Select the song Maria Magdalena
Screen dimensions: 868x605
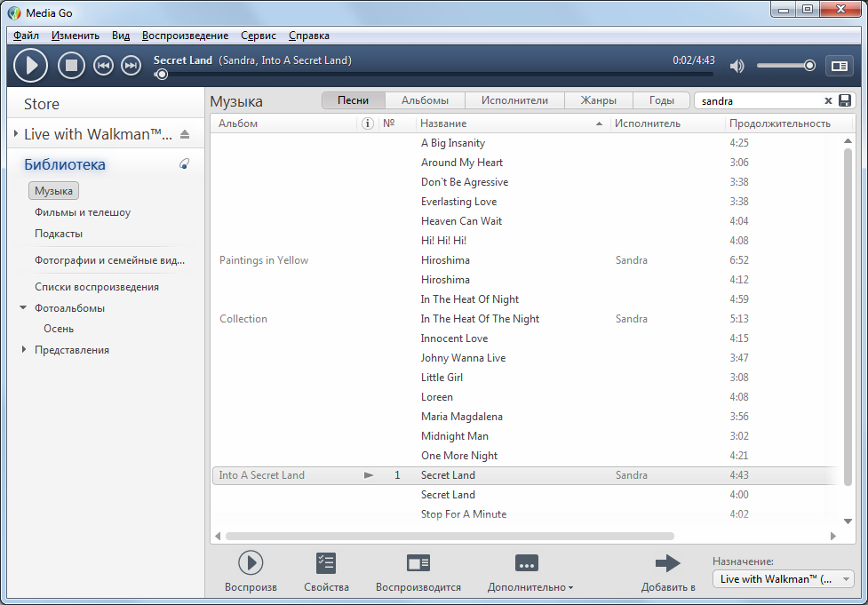click(x=462, y=417)
